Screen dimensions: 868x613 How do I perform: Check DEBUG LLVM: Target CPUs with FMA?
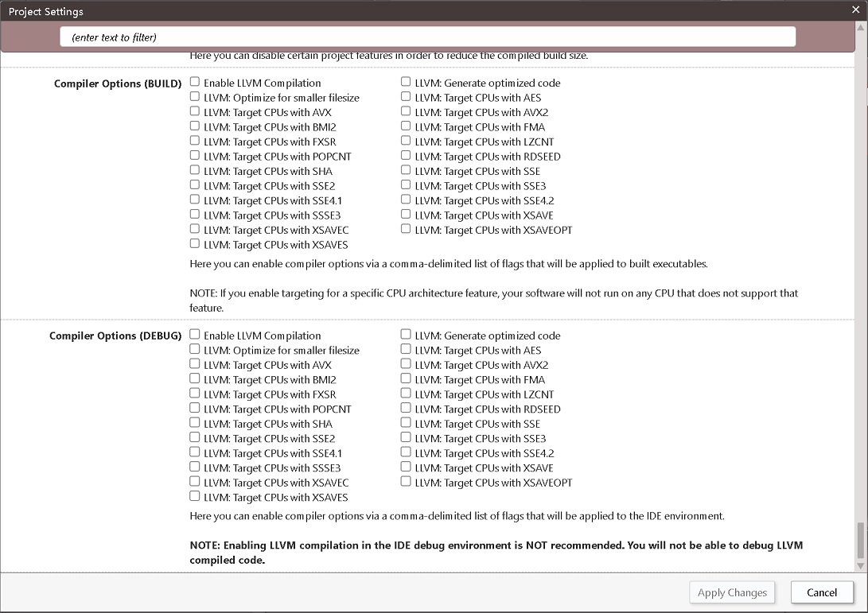406,379
